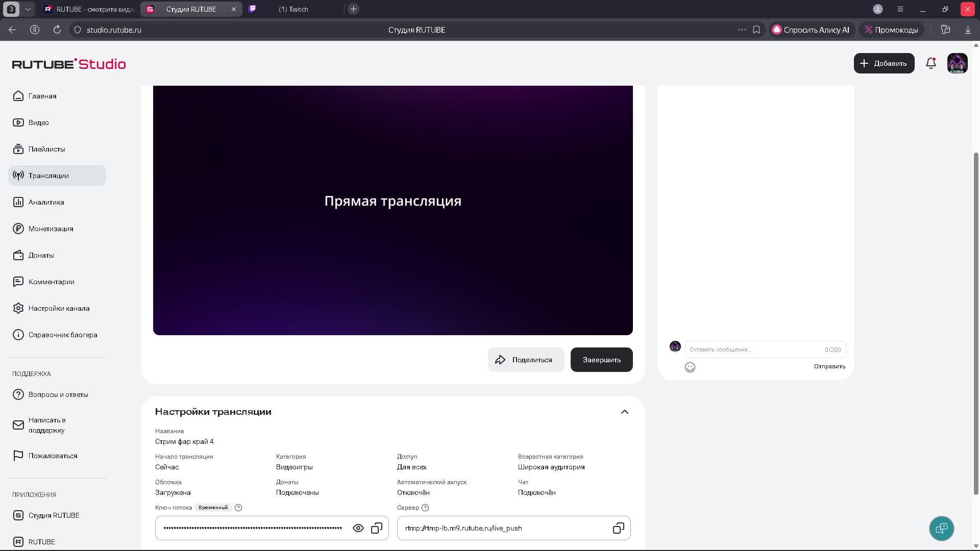980x551 pixels.
Task: Open Аналитика in the sidebar
Action: tap(46, 202)
